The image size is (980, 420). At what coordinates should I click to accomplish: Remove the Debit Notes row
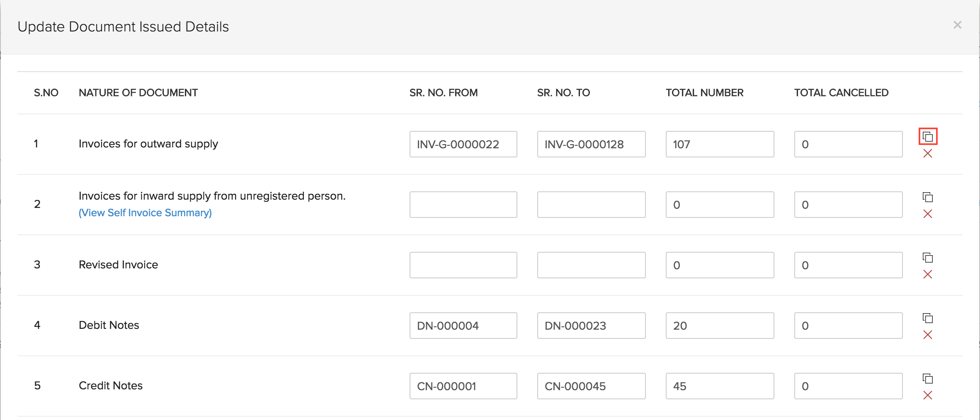(x=928, y=335)
